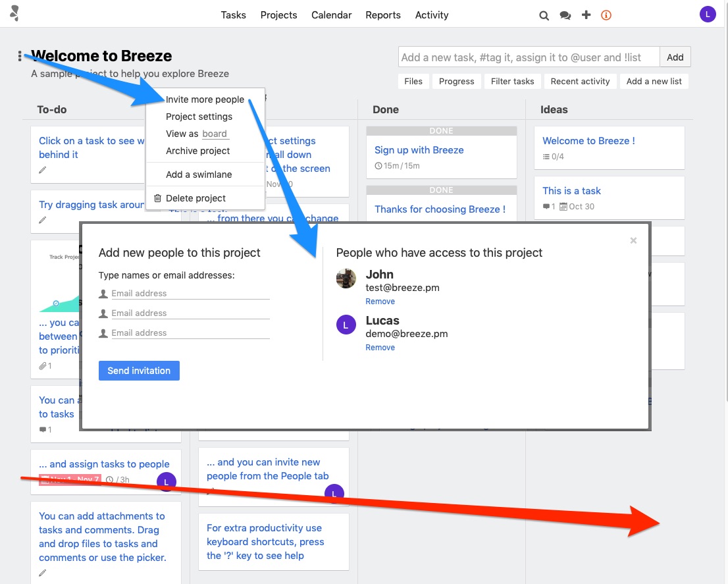This screenshot has width=728, height=584.
Task: Focus the Add a new task field
Action: [x=529, y=57]
